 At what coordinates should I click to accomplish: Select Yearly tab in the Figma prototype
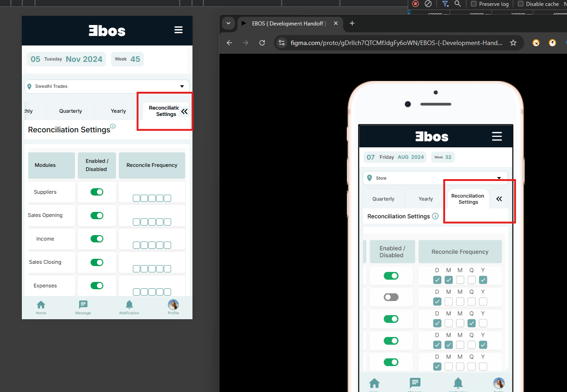pos(426,199)
